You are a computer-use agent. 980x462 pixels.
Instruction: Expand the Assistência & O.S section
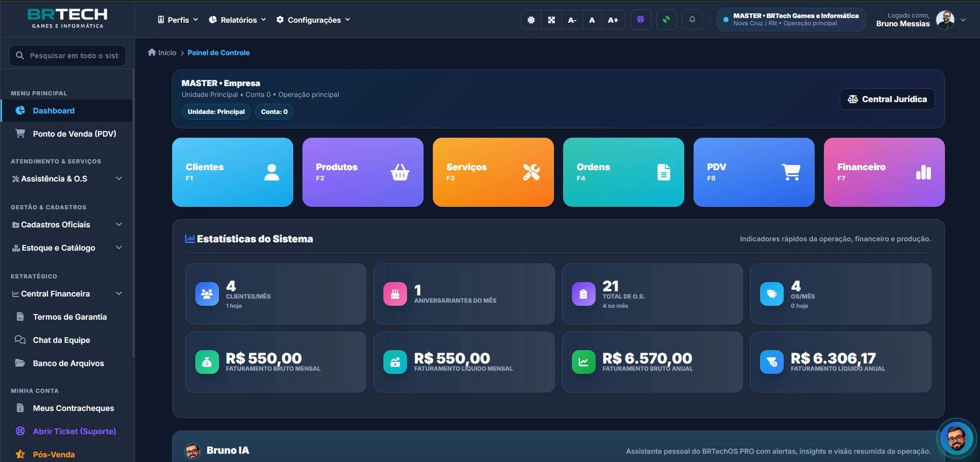click(66, 178)
